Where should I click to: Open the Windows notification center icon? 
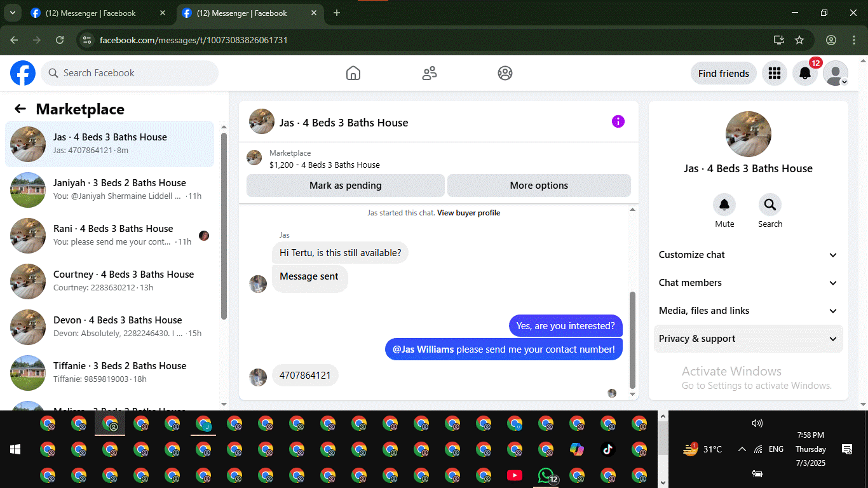(846, 449)
